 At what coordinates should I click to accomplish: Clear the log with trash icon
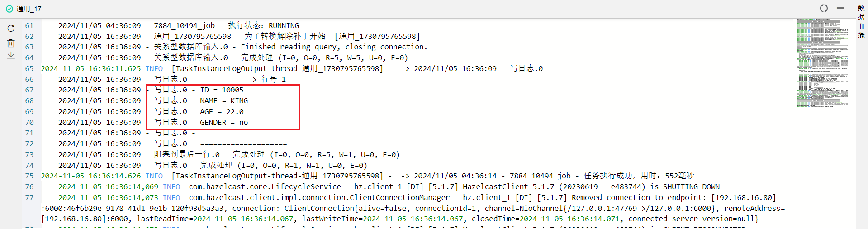pos(11,43)
